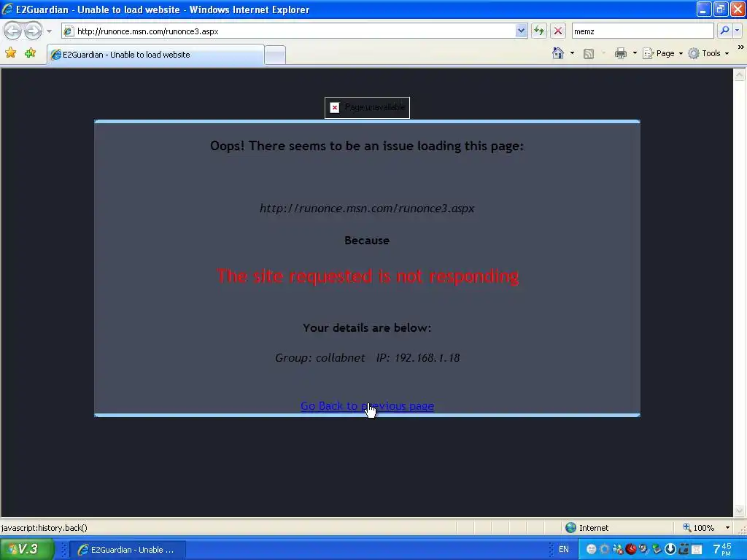
Task: Select the E2Guardian taskbar window button
Action: [x=128, y=550]
